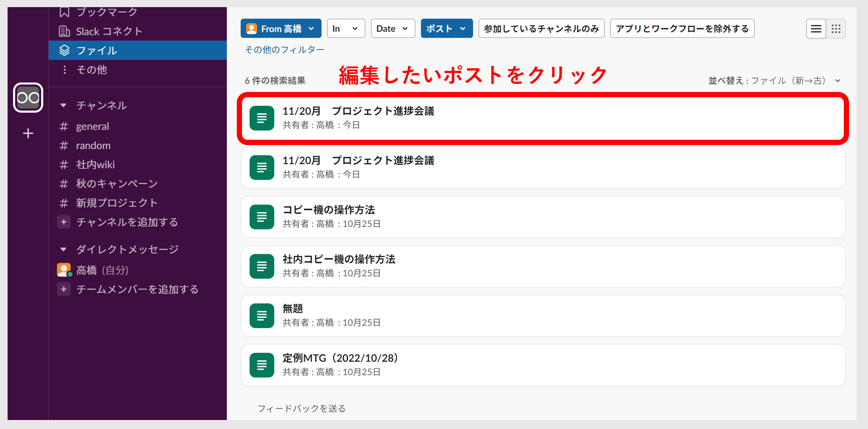Click the フィードバックを送る link
This screenshot has height=429, width=868.
301,408
